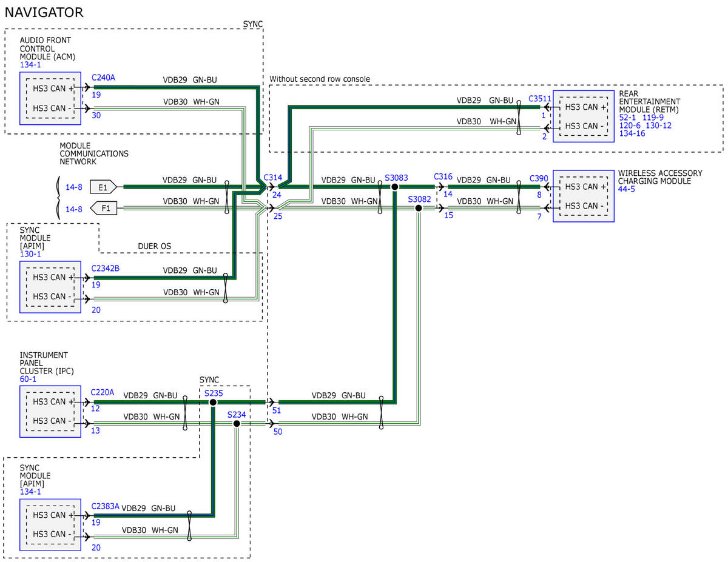Click the 'AUDIO FRONT CONTROL MODULE (ACM)' label

[x=48, y=49]
